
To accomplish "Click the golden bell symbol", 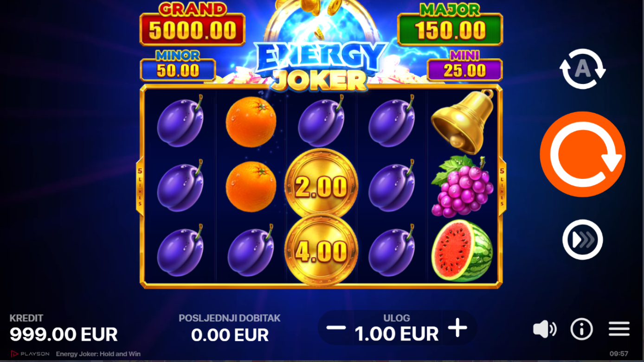I will (463, 122).
